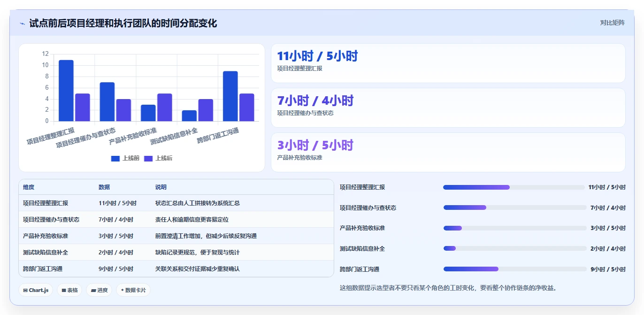The image size is (644, 315).
Task: Click the 上线前 bar for 测试缺陷信息补全
Action: 189,115
